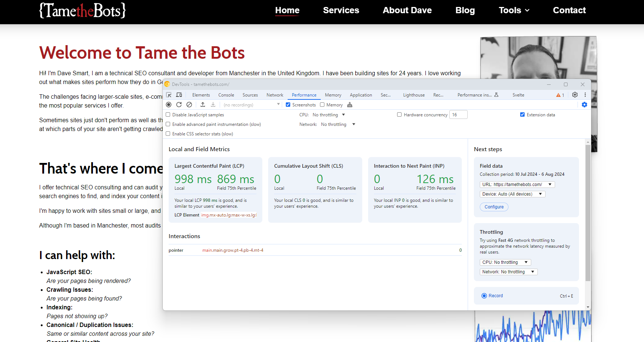Click the 998 ms local LCP value
This screenshot has width=644, height=342.
(193, 179)
